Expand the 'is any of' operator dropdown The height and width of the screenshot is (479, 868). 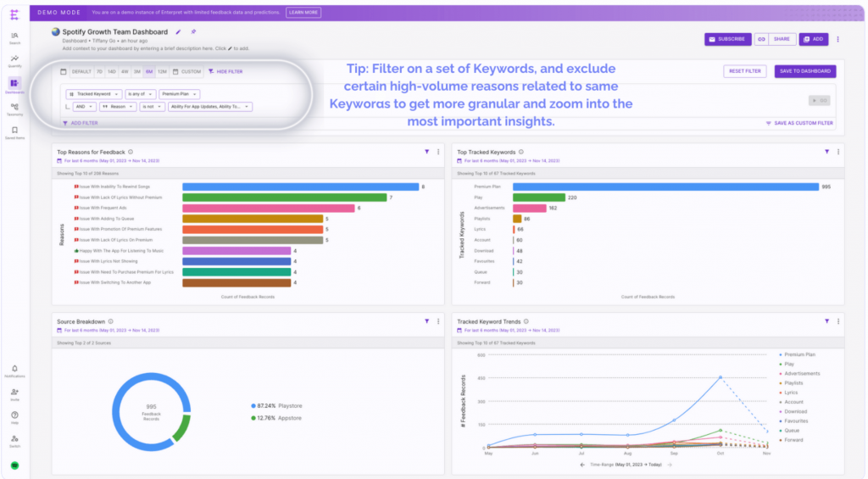pyautogui.click(x=140, y=94)
